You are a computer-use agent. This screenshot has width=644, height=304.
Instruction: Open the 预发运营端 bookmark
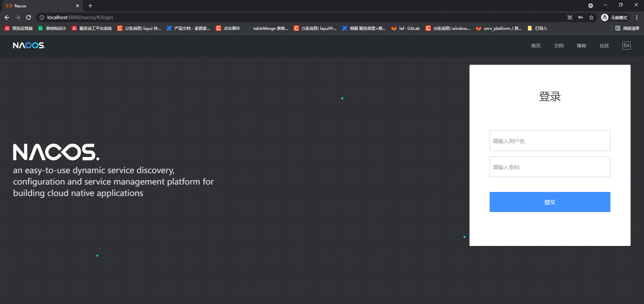tap(19, 29)
